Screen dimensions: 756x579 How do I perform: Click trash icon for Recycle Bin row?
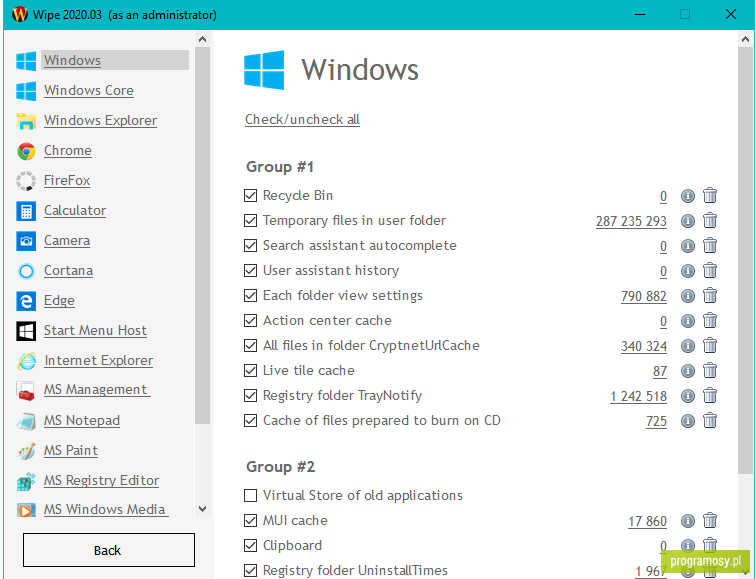[x=710, y=195]
